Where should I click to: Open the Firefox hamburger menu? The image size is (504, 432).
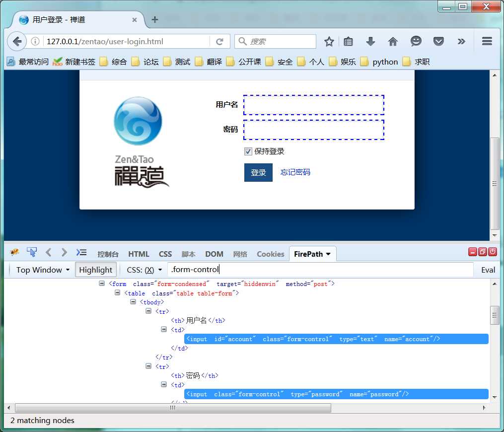click(x=487, y=41)
